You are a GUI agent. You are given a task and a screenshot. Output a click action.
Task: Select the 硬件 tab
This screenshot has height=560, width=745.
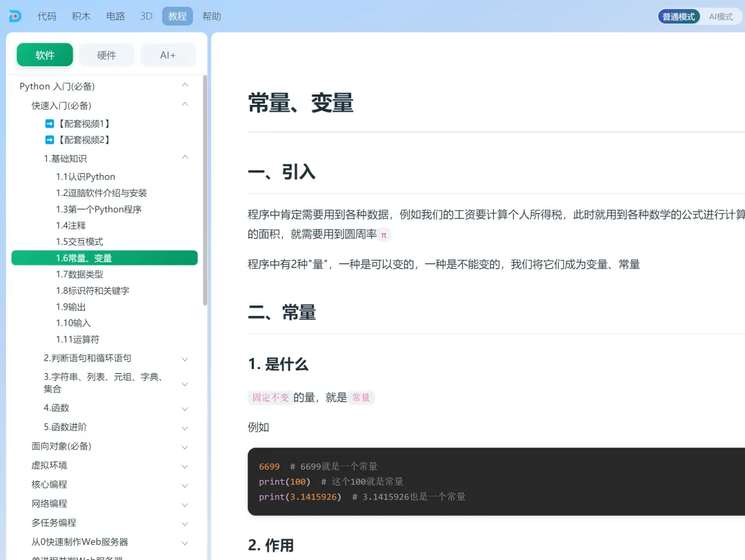(x=106, y=55)
